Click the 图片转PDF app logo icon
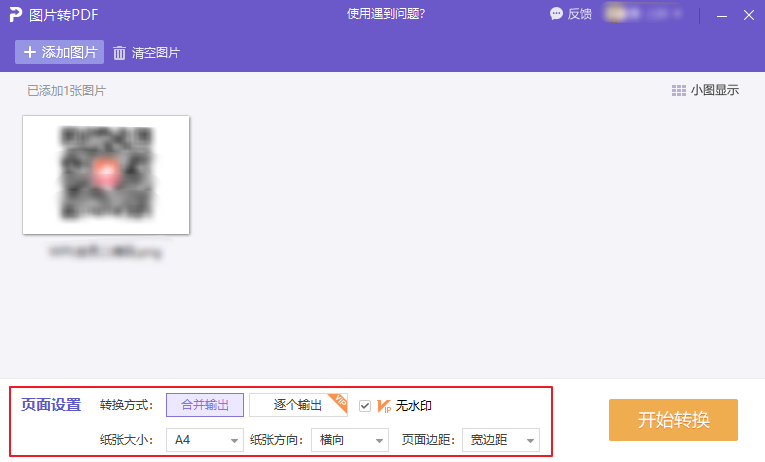Screen dimensions: 765x462 [16, 15]
